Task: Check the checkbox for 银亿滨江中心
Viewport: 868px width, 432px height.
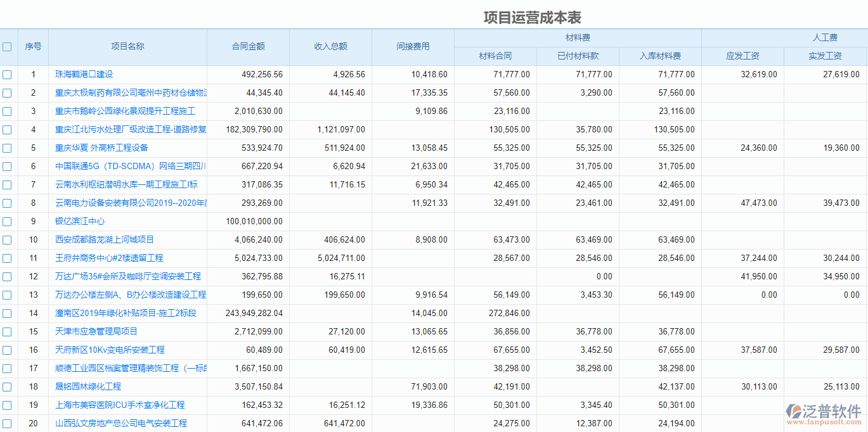Action: pyautogui.click(x=7, y=221)
